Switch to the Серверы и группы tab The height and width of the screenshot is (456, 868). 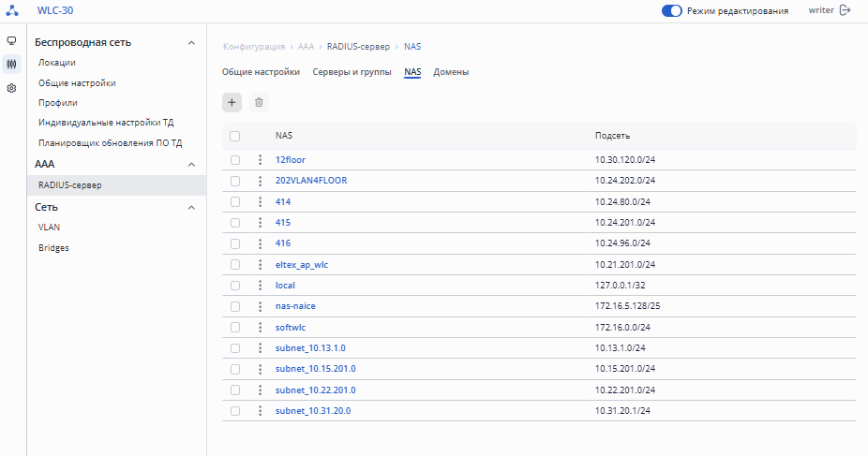pos(352,72)
